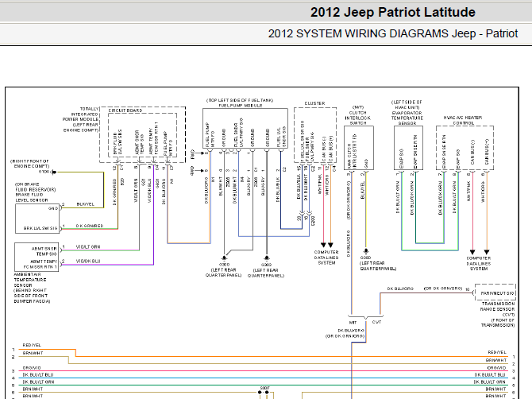The height and width of the screenshot is (399, 532).
Task: Click the '2012 Jeep Patriot Latitude' title
Action: pyautogui.click(x=392, y=12)
